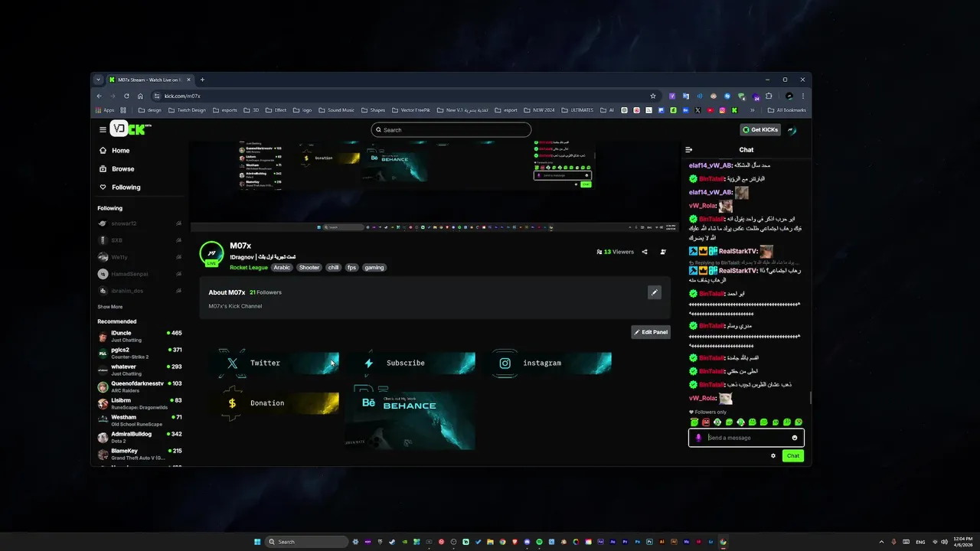The width and height of the screenshot is (980, 551).
Task: Select the Arabic tag
Action: (283, 268)
